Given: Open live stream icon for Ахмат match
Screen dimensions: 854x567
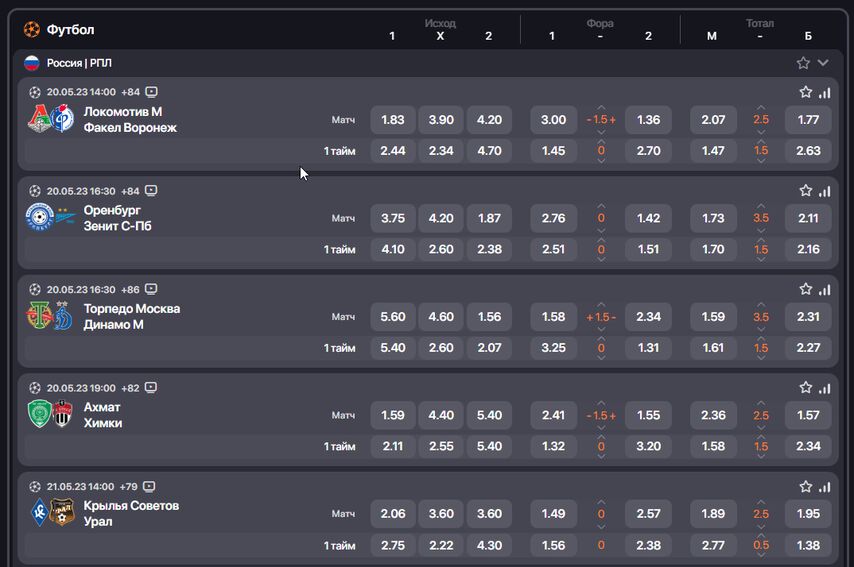Looking at the screenshot, I should [151, 387].
